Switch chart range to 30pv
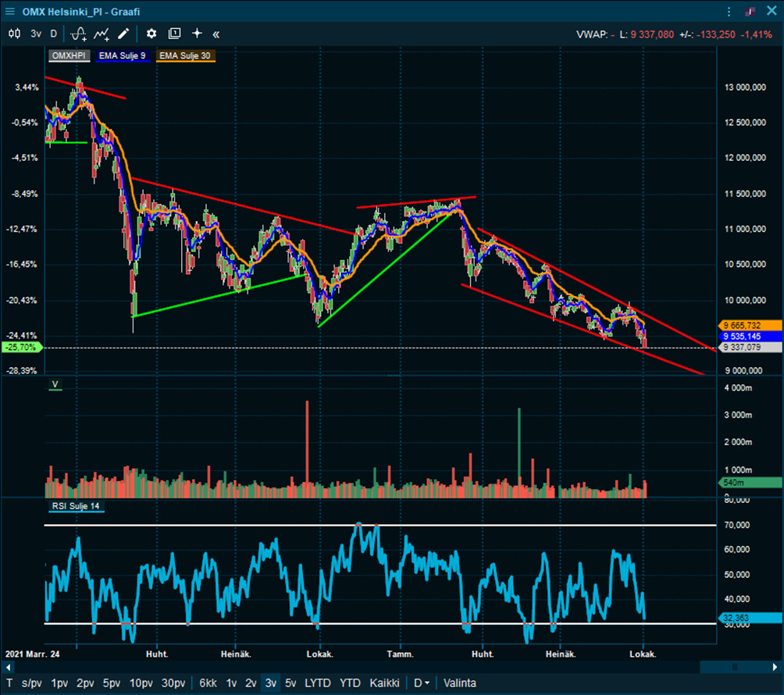The image size is (784, 695). pyautogui.click(x=173, y=683)
